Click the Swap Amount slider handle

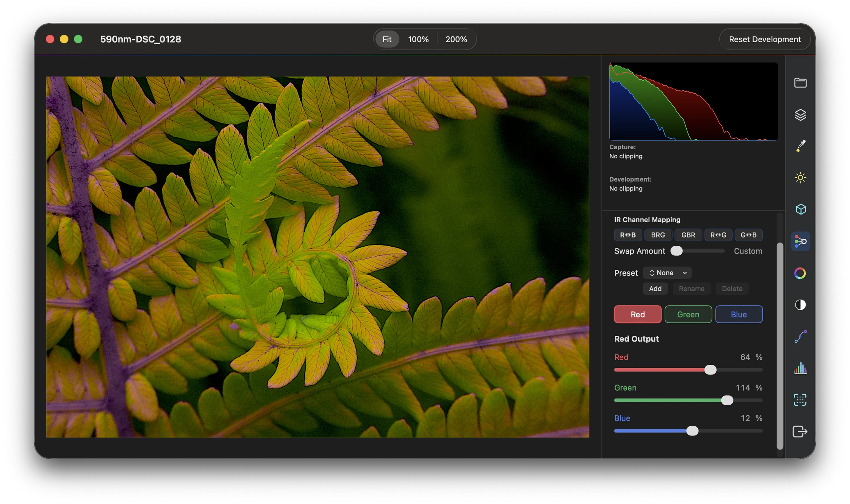(x=676, y=251)
